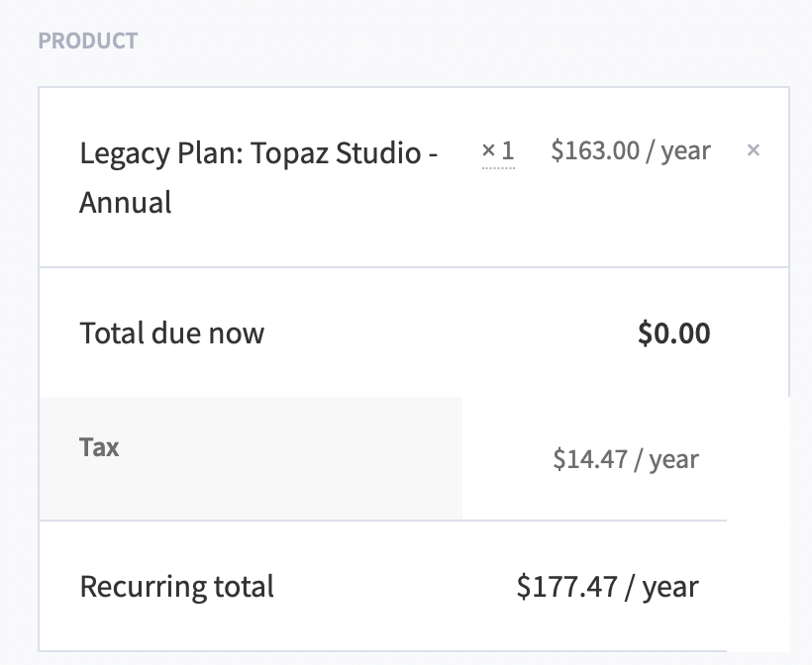Click the Tax label
Image resolution: width=812 pixels, height=665 pixels.
99,447
